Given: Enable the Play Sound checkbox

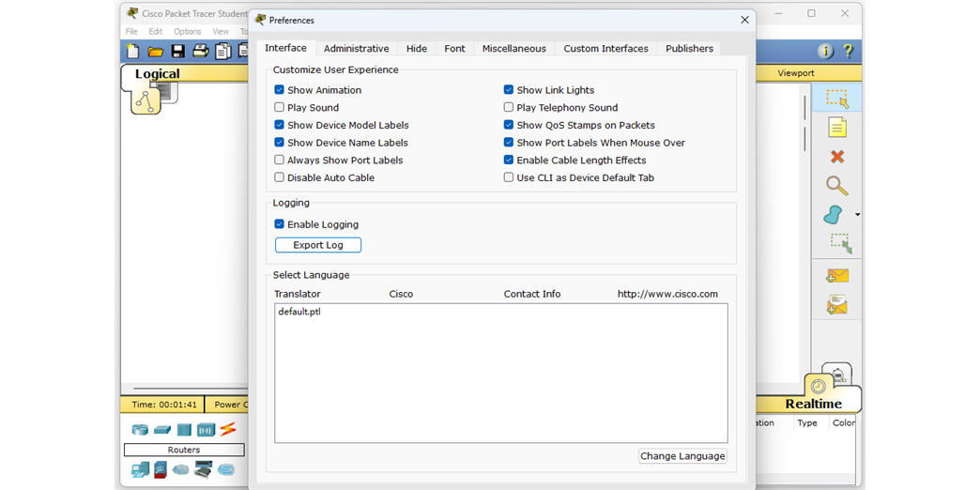Looking at the screenshot, I should [280, 108].
